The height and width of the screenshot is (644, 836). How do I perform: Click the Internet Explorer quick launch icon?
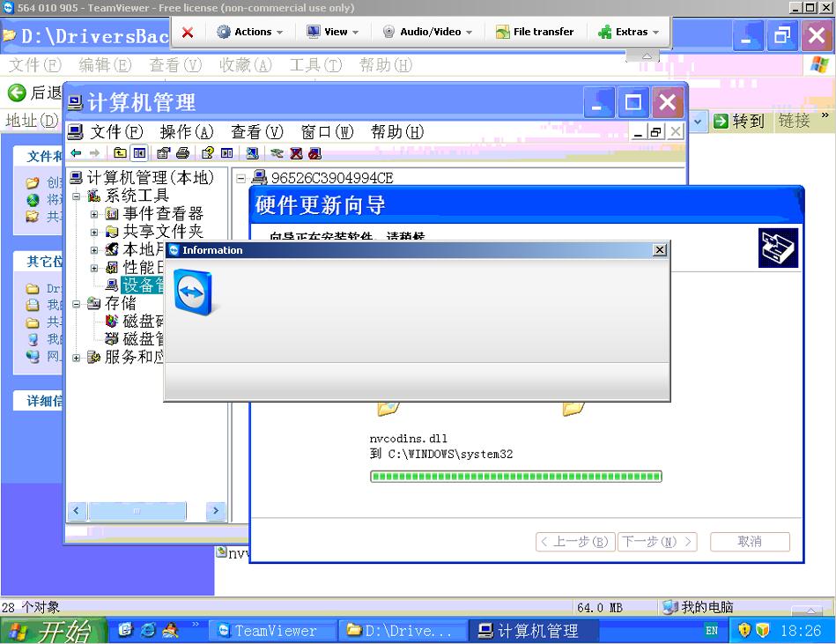(148, 630)
